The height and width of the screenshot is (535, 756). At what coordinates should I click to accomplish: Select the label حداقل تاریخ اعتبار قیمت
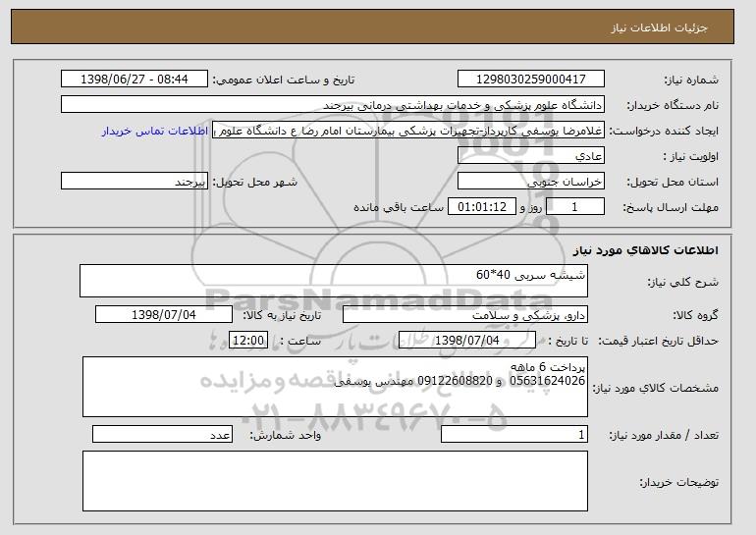[x=659, y=342]
